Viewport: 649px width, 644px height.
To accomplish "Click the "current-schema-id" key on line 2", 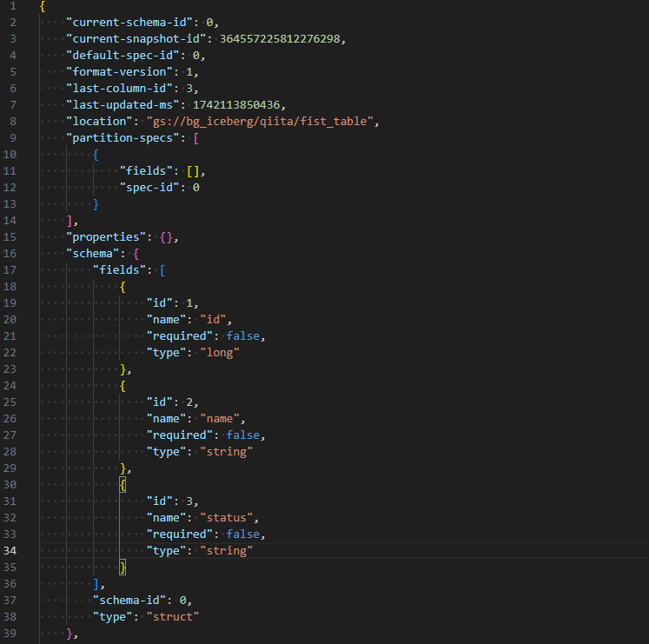I will pyautogui.click(x=129, y=22).
